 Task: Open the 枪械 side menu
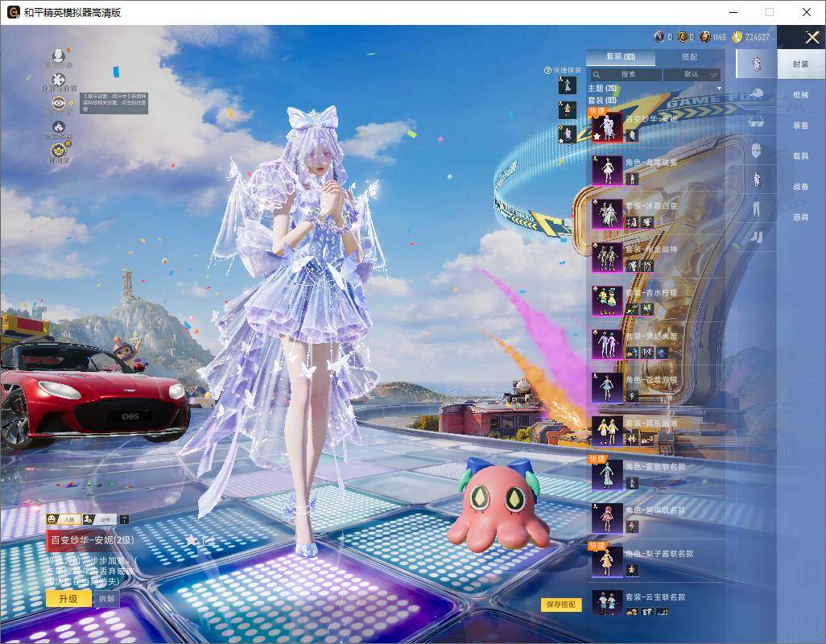(x=801, y=95)
